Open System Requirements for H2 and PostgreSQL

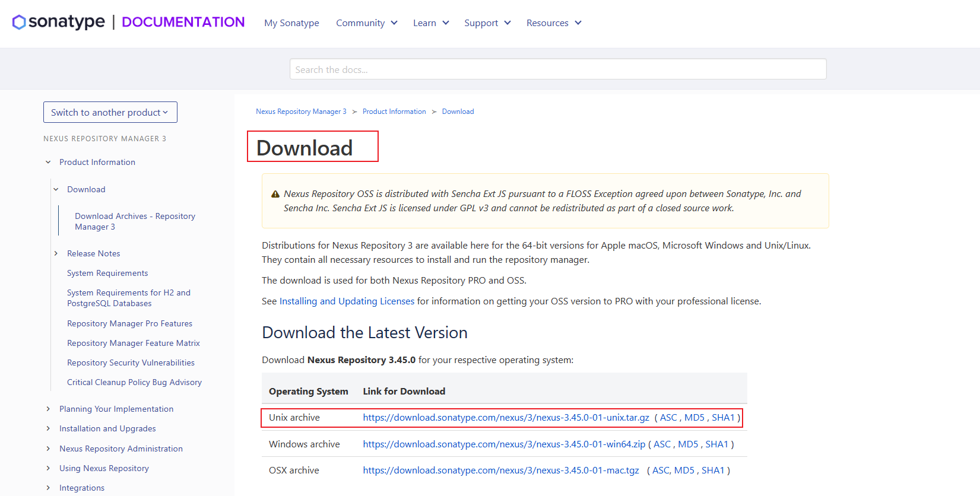tap(129, 298)
